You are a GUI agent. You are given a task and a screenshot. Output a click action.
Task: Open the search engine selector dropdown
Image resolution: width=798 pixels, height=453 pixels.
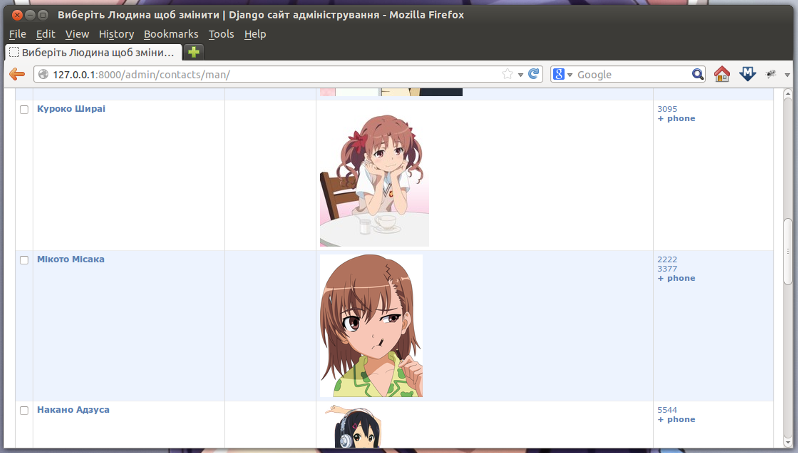click(x=570, y=75)
